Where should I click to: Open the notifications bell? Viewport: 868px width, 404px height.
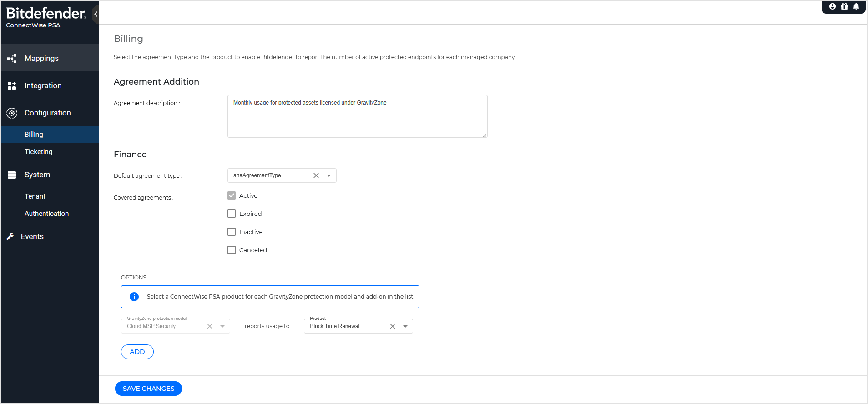[856, 6]
